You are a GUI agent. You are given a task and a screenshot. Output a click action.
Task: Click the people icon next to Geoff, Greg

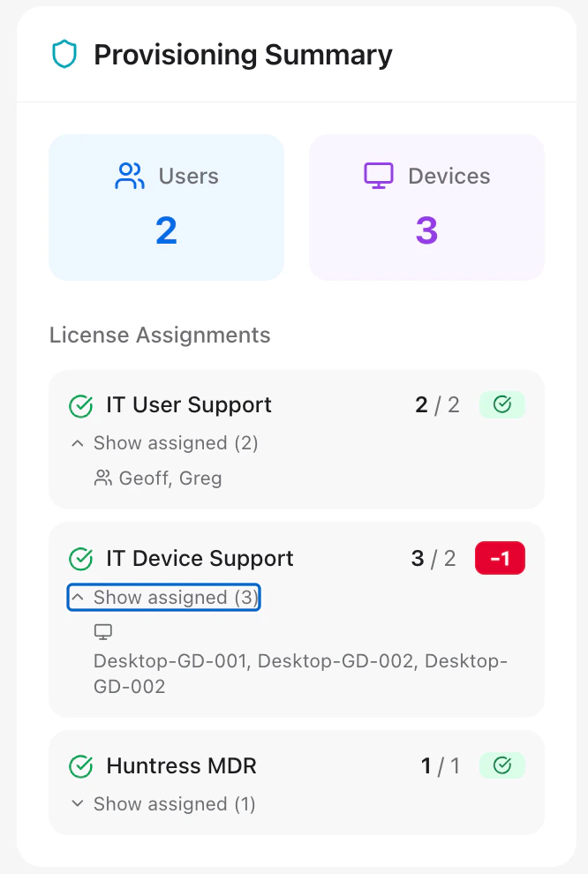102,478
